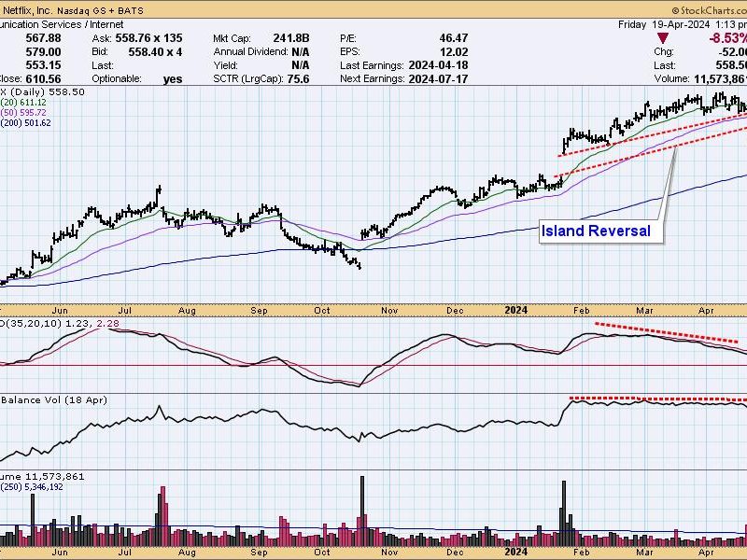
Task: Click the Dec label on the price chart axis
Action: [x=455, y=311]
